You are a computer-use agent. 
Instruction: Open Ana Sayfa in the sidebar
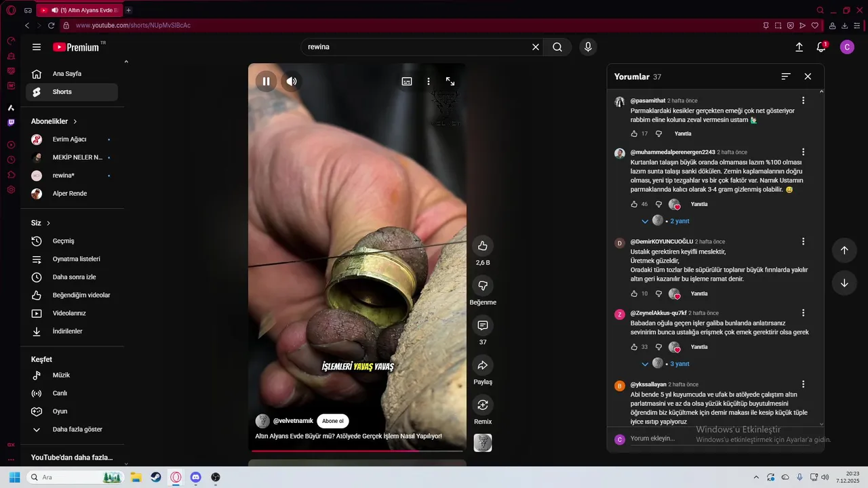72,74
